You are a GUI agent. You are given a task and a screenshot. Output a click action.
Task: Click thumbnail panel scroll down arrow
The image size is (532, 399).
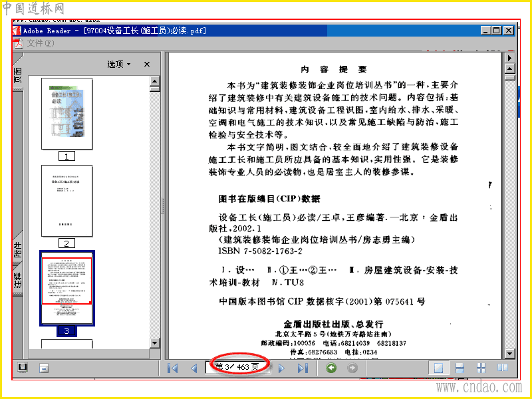155,343
